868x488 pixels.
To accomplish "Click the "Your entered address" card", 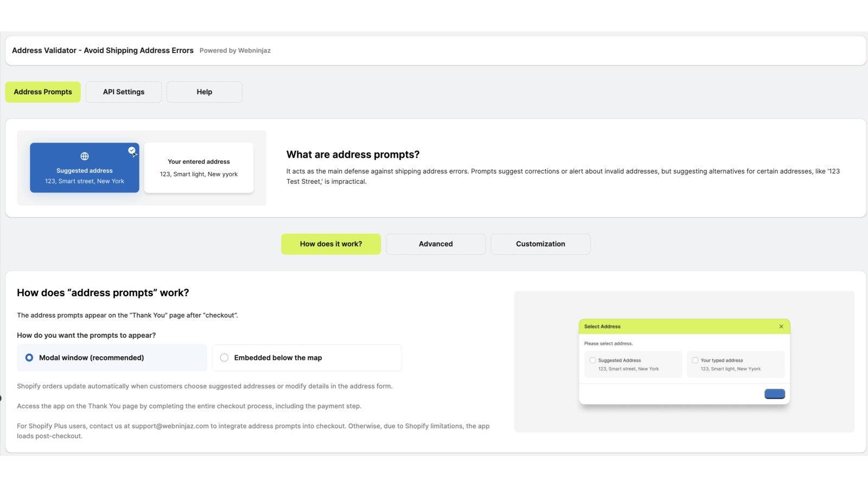I will tap(199, 168).
